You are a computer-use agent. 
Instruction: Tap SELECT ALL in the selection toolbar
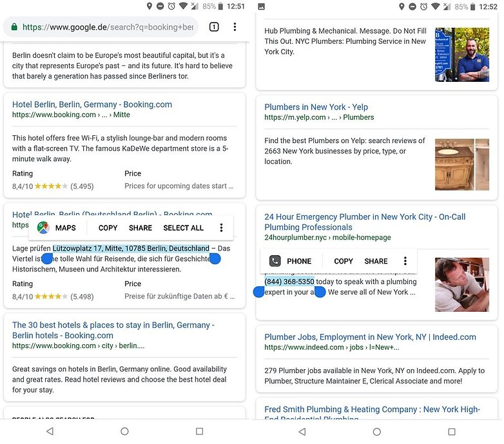point(183,227)
